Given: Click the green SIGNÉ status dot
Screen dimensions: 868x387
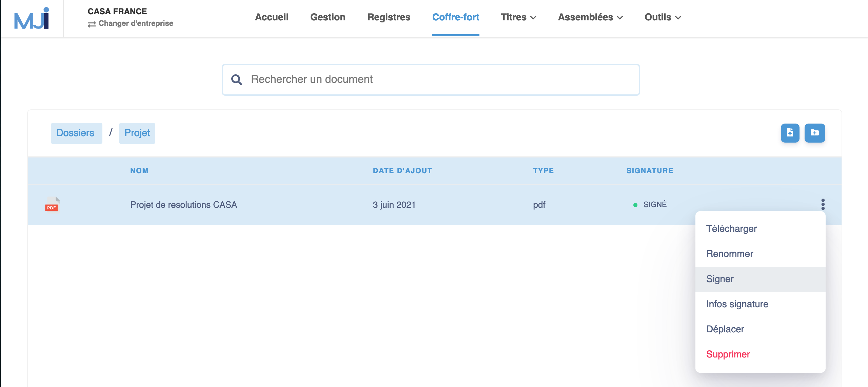Looking at the screenshot, I should (x=635, y=205).
